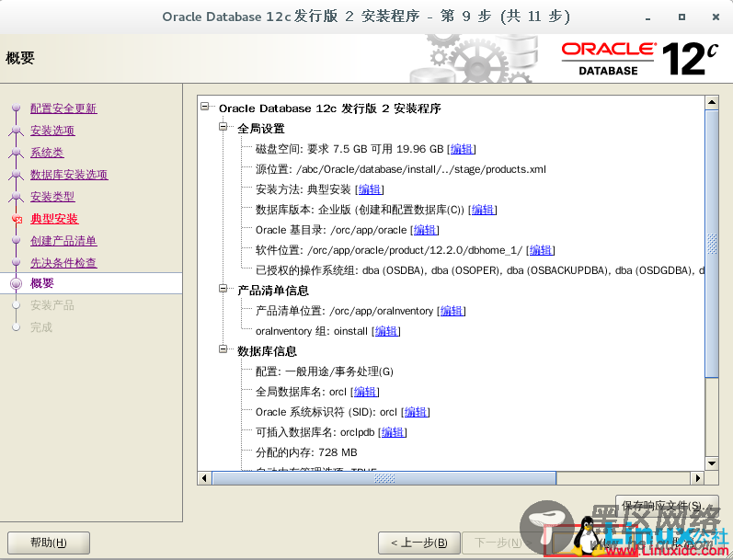The image size is (733, 560).
Task: Select the 数据库信息 heading text
Action: pyautogui.click(x=267, y=351)
